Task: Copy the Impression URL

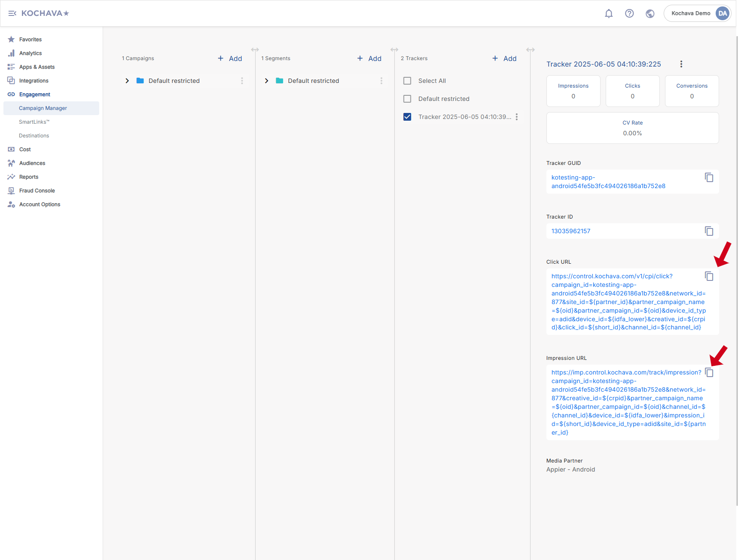Action: tap(709, 372)
